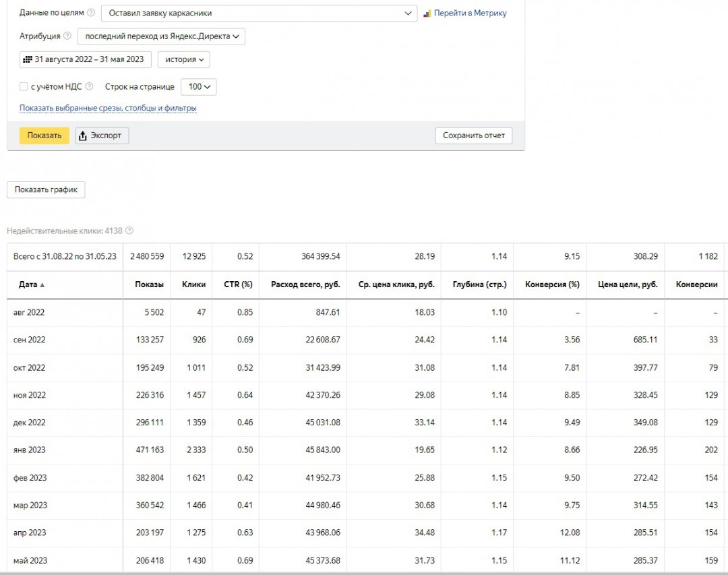The image size is (728, 575).
Task: Click the help icon beside с учётом НДС
Action: pyautogui.click(x=89, y=86)
